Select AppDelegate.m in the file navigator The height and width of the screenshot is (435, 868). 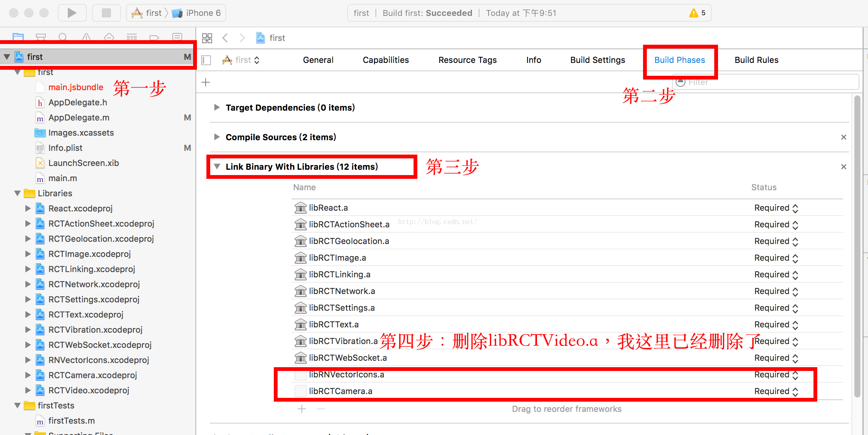coord(79,117)
